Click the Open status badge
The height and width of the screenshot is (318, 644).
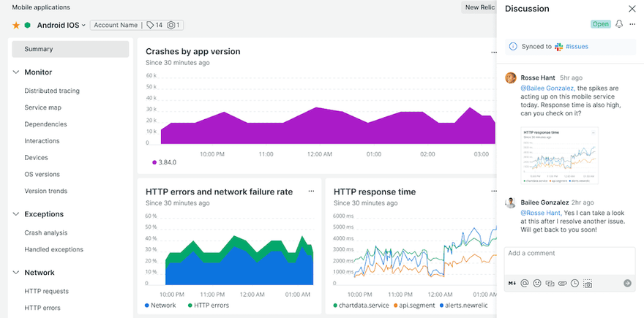[x=601, y=24]
